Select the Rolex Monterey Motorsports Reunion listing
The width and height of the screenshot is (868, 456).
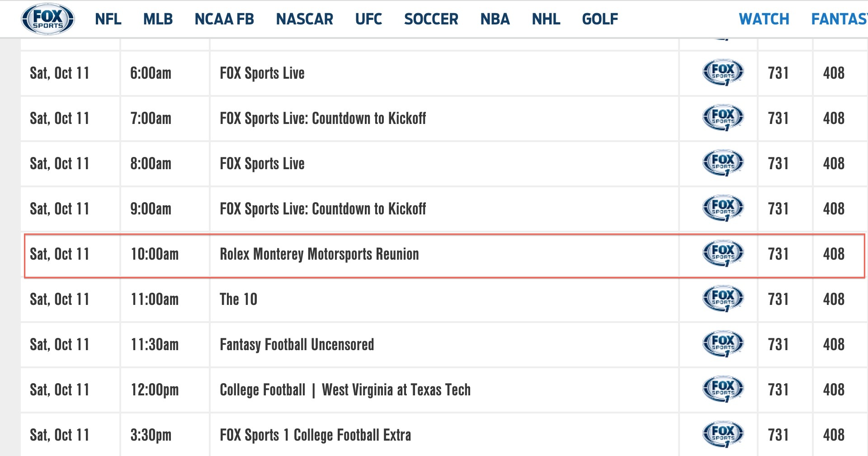319,254
